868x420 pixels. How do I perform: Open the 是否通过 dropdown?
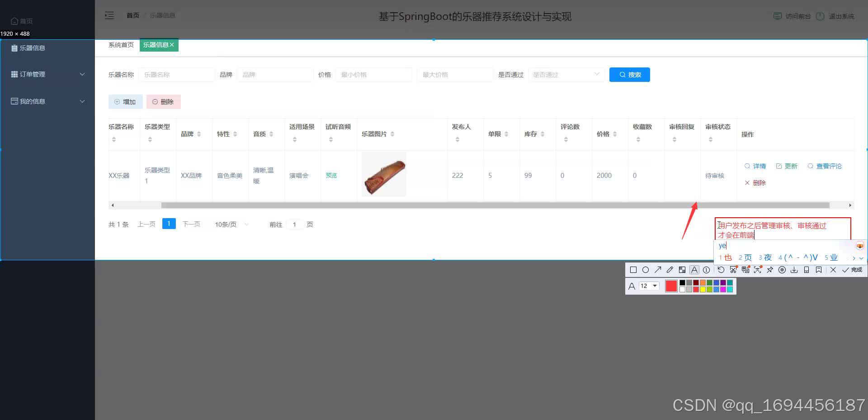point(566,75)
